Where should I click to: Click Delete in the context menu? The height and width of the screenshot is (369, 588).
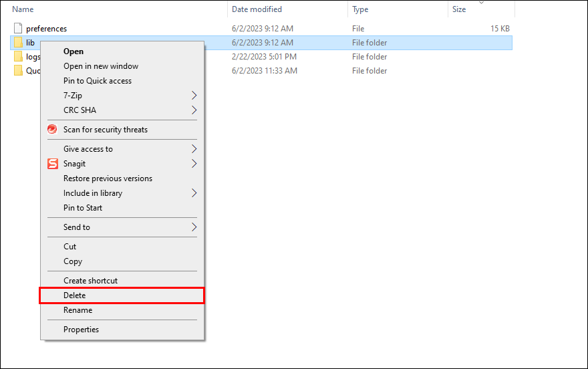pyautogui.click(x=122, y=295)
